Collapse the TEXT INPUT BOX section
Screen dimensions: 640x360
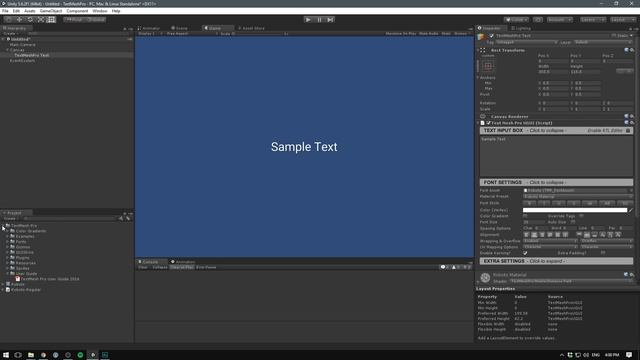[556, 131]
